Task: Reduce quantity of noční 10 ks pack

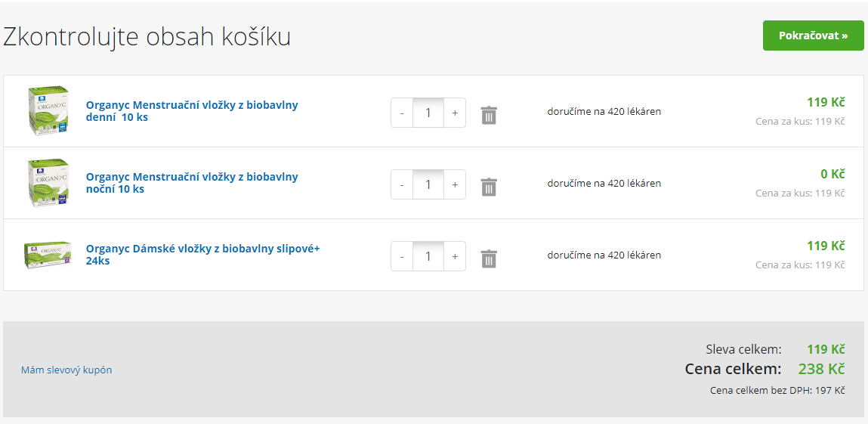Action: [402, 185]
